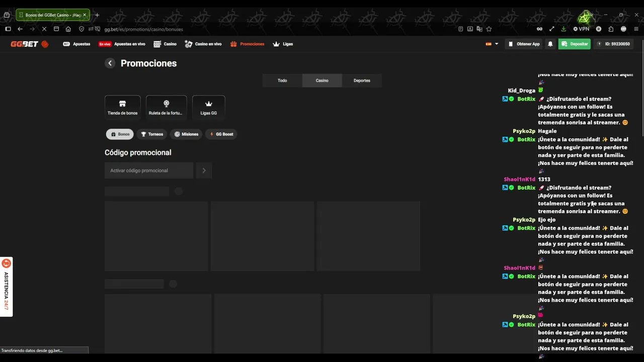Navigate forward in the browser
The width and height of the screenshot is (644, 362).
click(32, 29)
